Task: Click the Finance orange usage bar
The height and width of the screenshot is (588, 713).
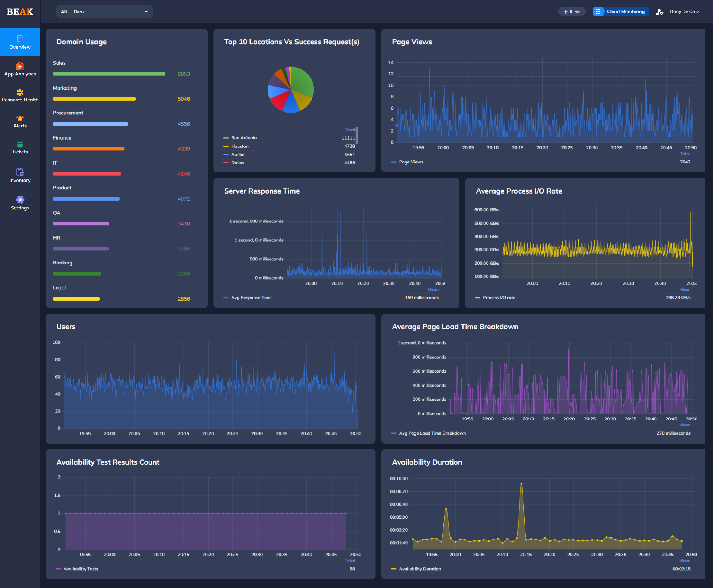Action: (x=88, y=149)
